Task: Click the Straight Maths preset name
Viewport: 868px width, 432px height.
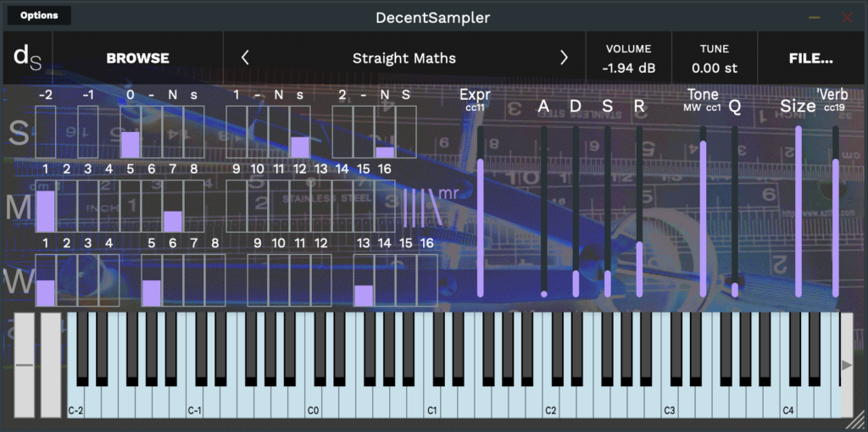Action: (404, 58)
